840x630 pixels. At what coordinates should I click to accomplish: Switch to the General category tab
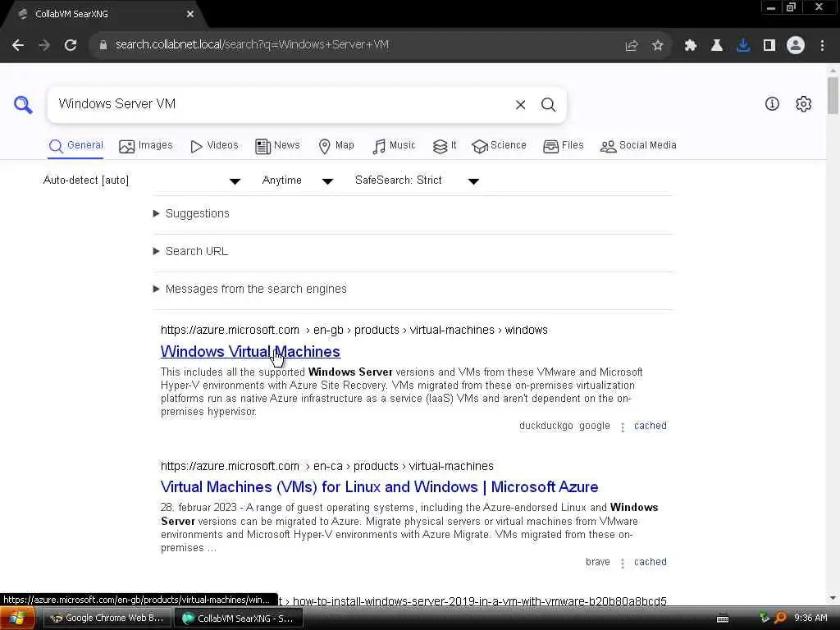point(76,146)
